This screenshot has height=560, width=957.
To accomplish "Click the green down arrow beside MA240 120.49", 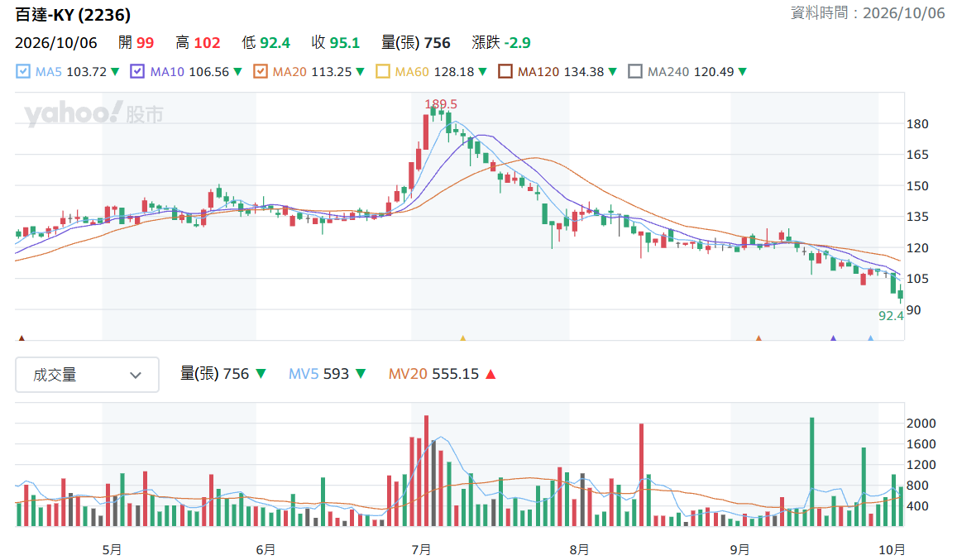I will (x=742, y=72).
